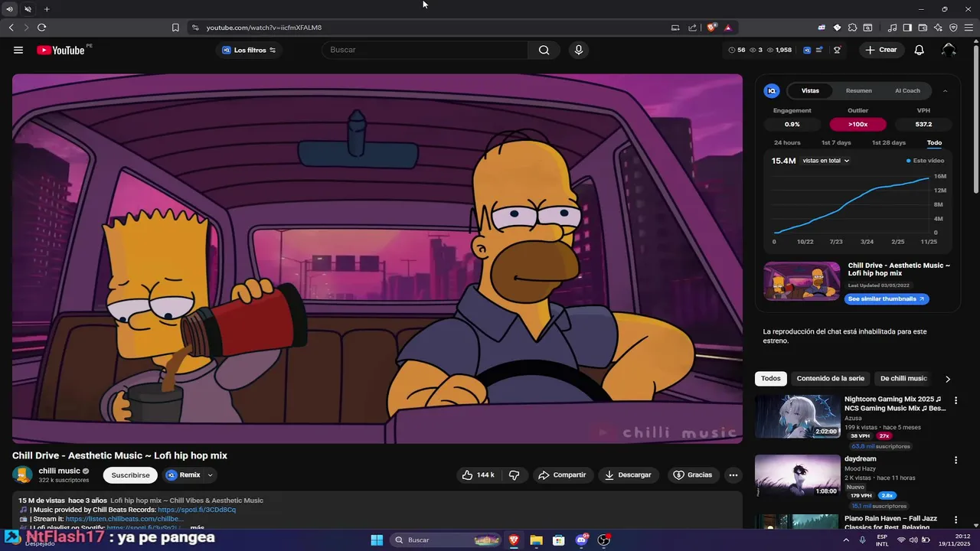
Task: Select the 1st 7 days range
Action: click(836, 142)
